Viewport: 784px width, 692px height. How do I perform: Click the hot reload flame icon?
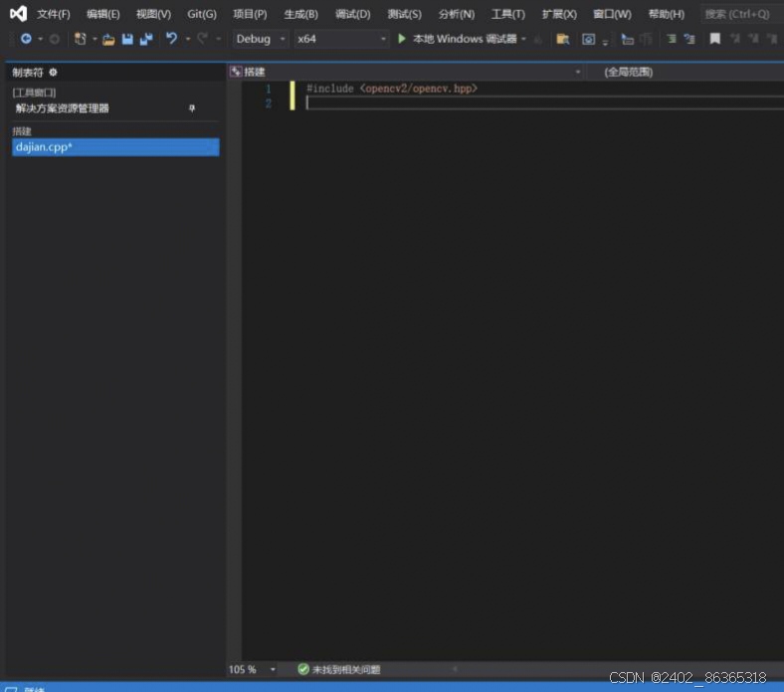pos(538,39)
